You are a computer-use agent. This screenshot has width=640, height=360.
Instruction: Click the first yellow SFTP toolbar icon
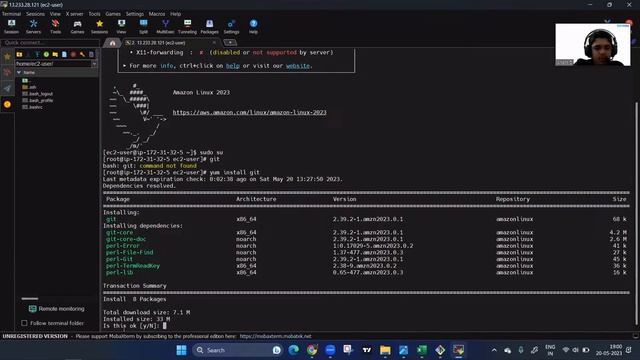[19, 54]
